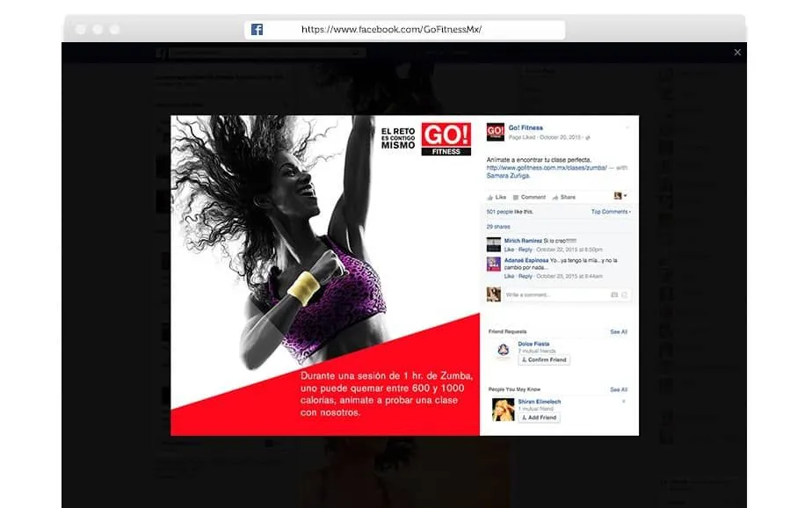The width and height of the screenshot is (812, 508).
Task: View the 501 people who like this
Action: pos(510,212)
